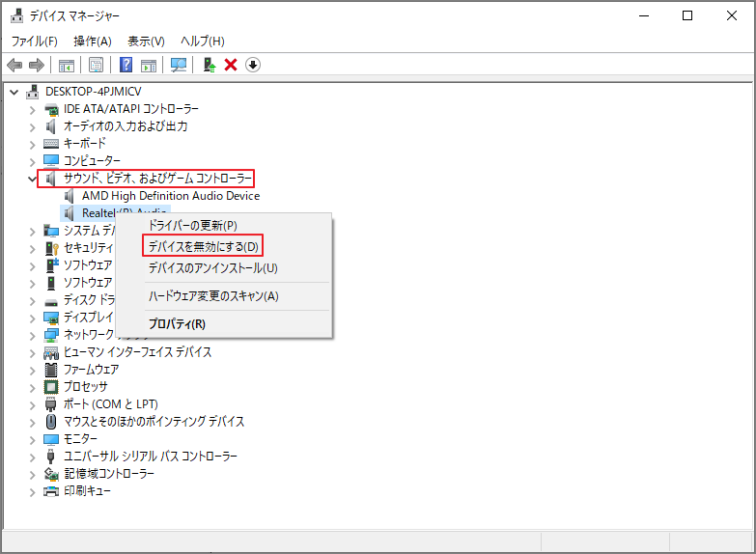Expand オーディオの入力および出力 node

(x=32, y=127)
